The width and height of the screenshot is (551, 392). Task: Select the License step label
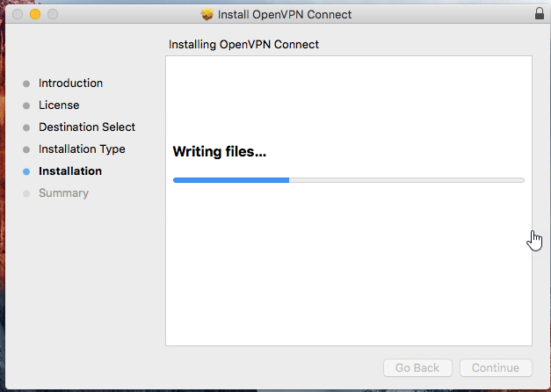(x=59, y=105)
